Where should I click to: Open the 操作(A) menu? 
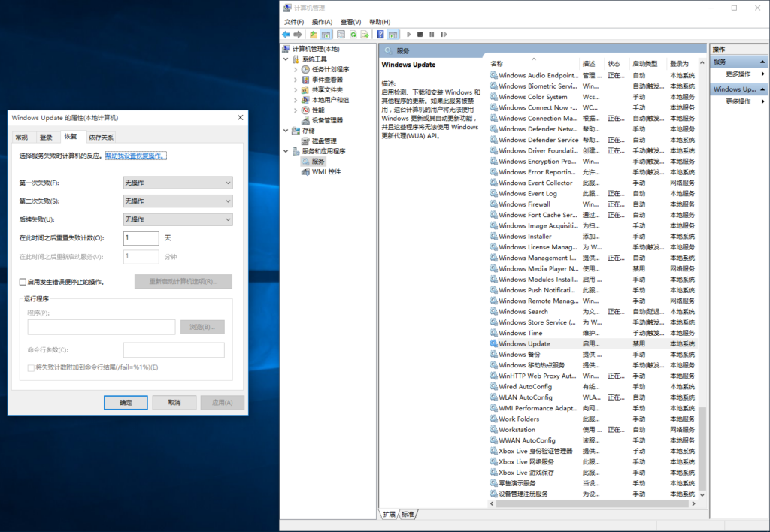322,22
